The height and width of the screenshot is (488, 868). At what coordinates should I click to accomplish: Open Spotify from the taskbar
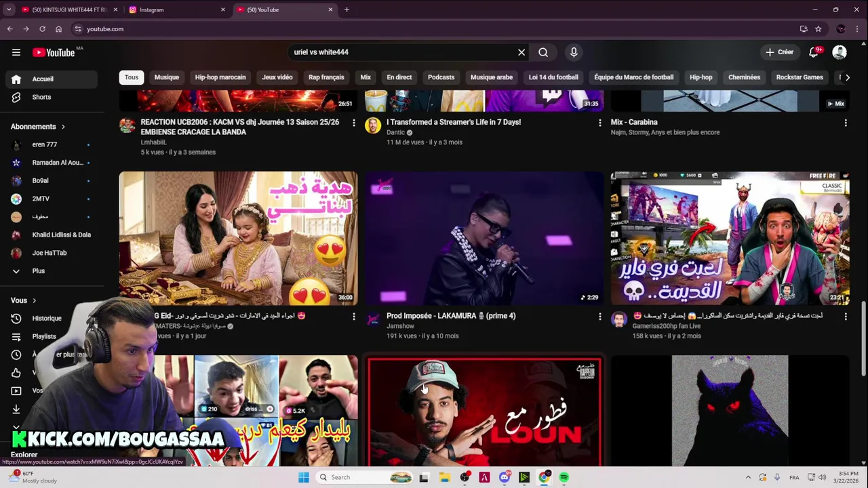click(x=564, y=477)
